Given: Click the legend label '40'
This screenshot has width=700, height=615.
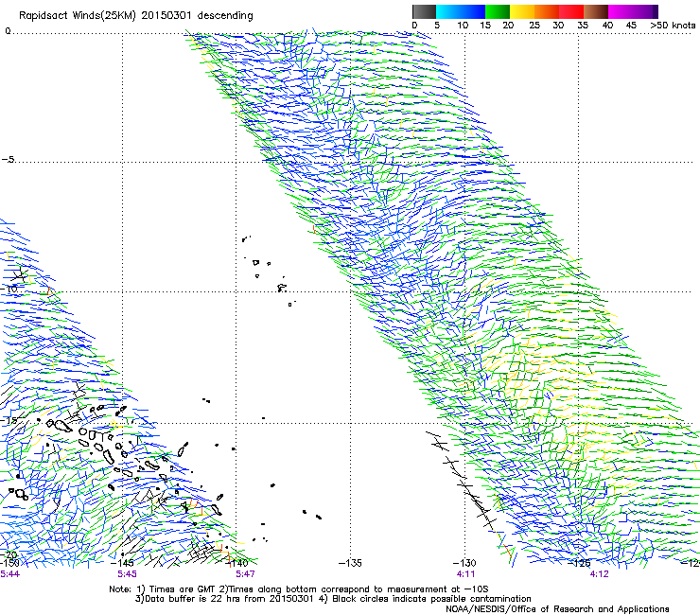Looking at the screenshot, I should coord(607,25).
